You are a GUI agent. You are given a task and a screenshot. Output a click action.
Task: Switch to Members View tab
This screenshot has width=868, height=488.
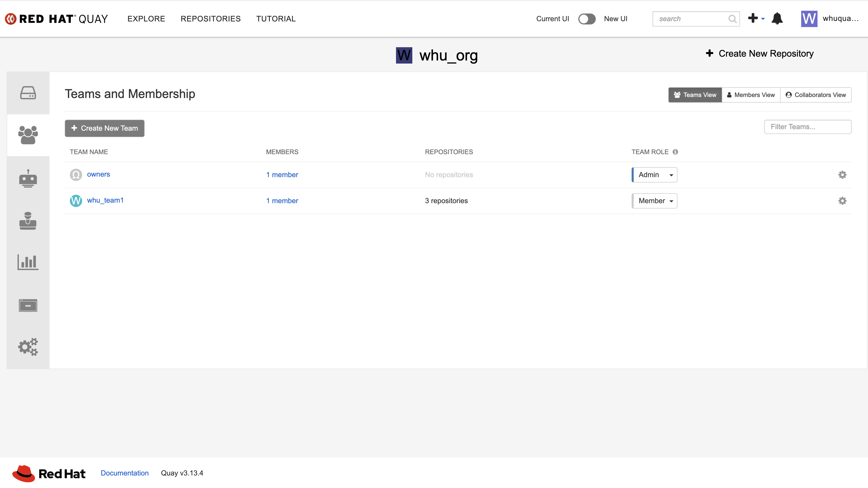click(x=751, y=95)
